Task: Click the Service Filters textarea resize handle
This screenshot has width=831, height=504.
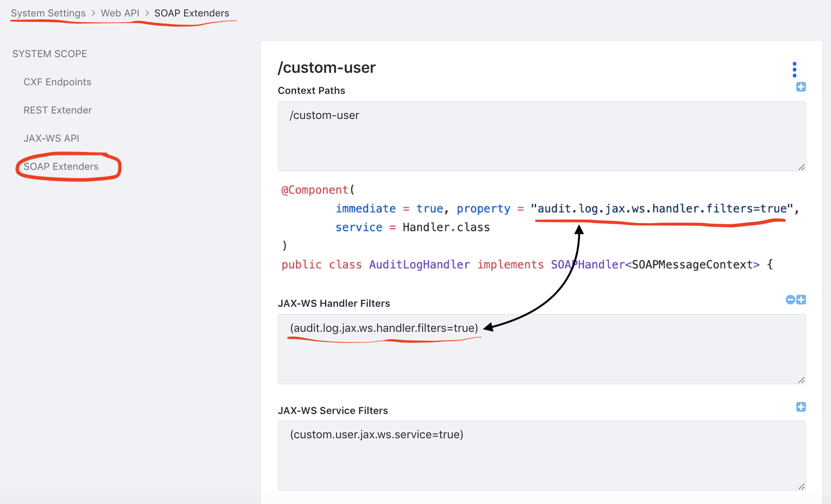Action: 801,486
